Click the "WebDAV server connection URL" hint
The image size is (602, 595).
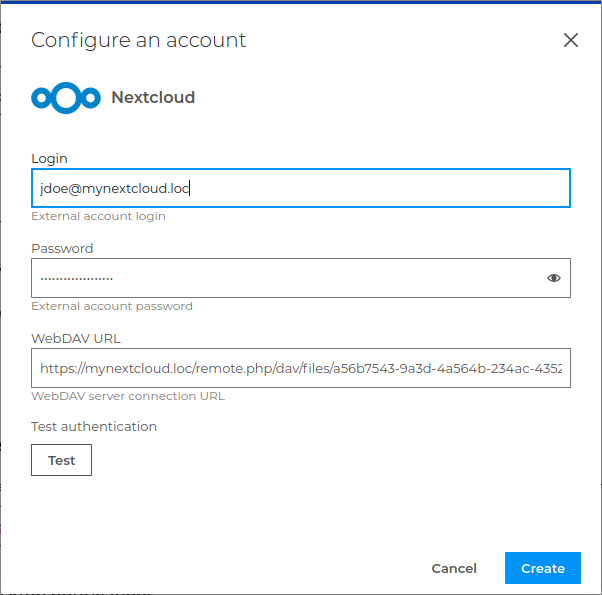128,396
